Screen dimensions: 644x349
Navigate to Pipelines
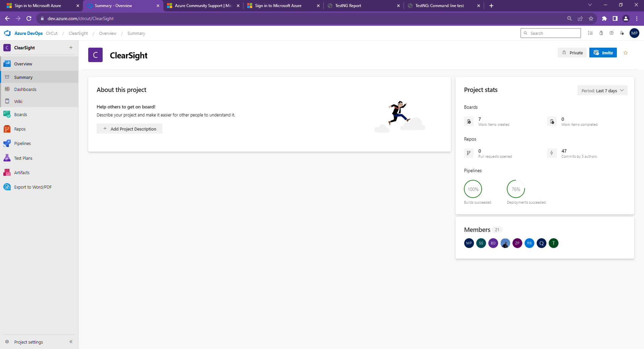tap(39, 143)
